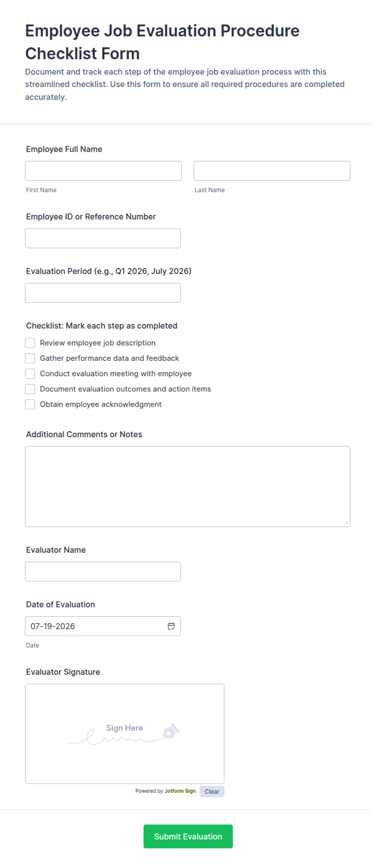
Task: Check Gather performance data and feedback
Action: [30, 358]
